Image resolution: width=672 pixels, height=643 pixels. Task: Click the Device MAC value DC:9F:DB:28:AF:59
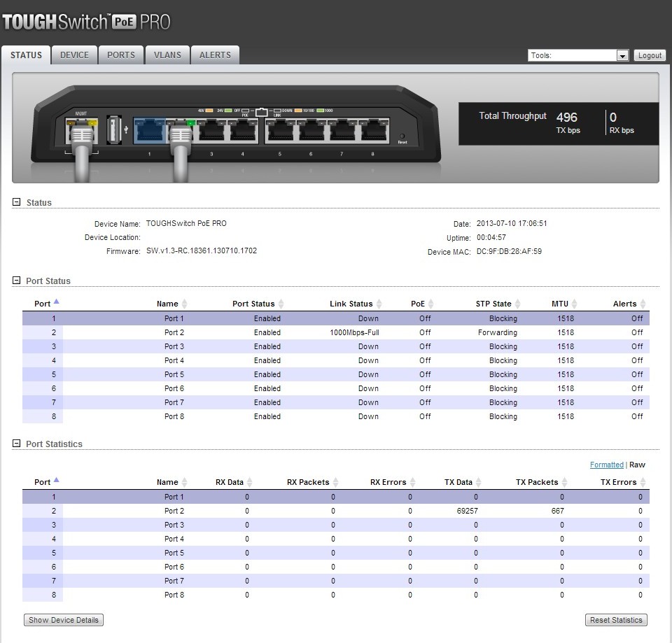[509, 251]
